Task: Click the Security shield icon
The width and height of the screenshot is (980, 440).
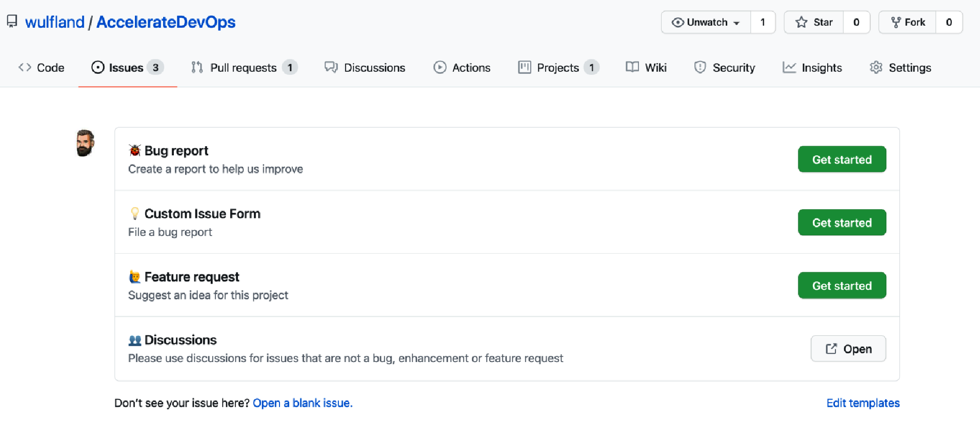Action: pos(700,67)
